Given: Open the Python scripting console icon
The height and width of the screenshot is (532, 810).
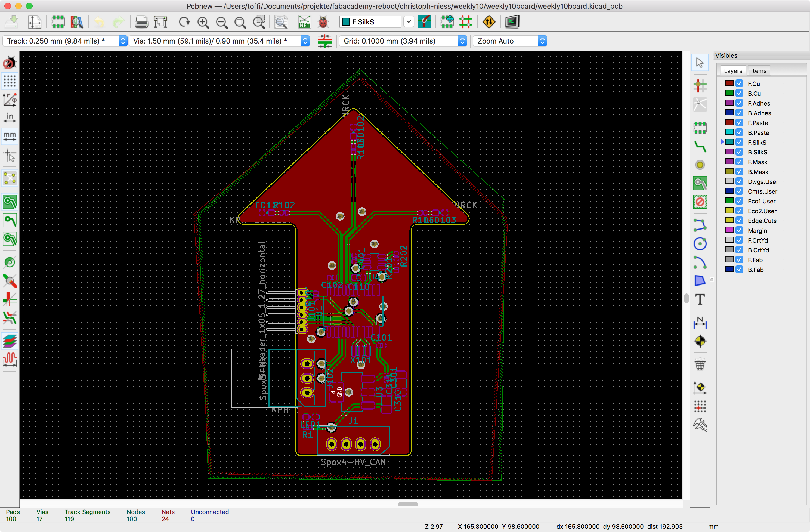Looking at the screenshot, I should tap(512, 22).
